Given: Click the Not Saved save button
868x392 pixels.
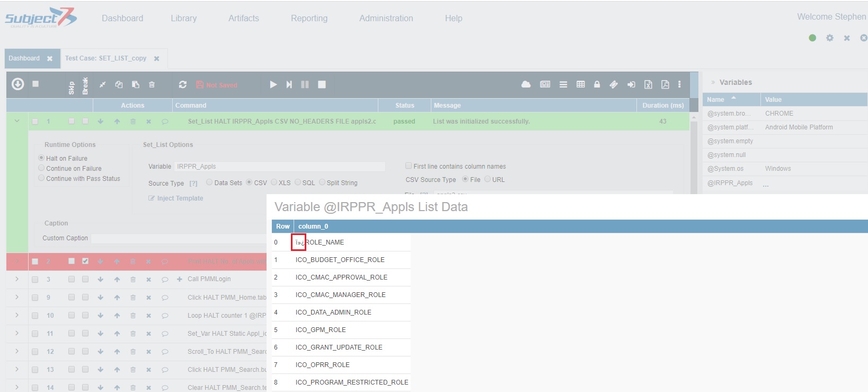Looking at the screenshot, I should coord(217,85).
